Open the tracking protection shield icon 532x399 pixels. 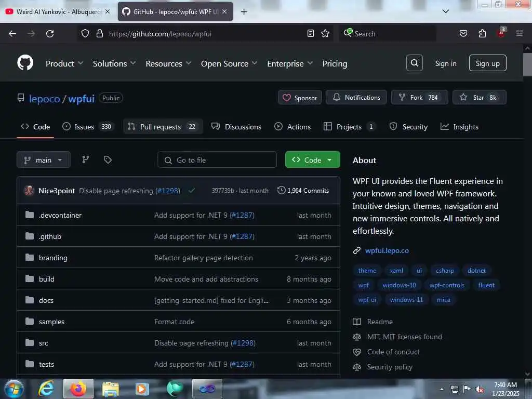(85, 33)
